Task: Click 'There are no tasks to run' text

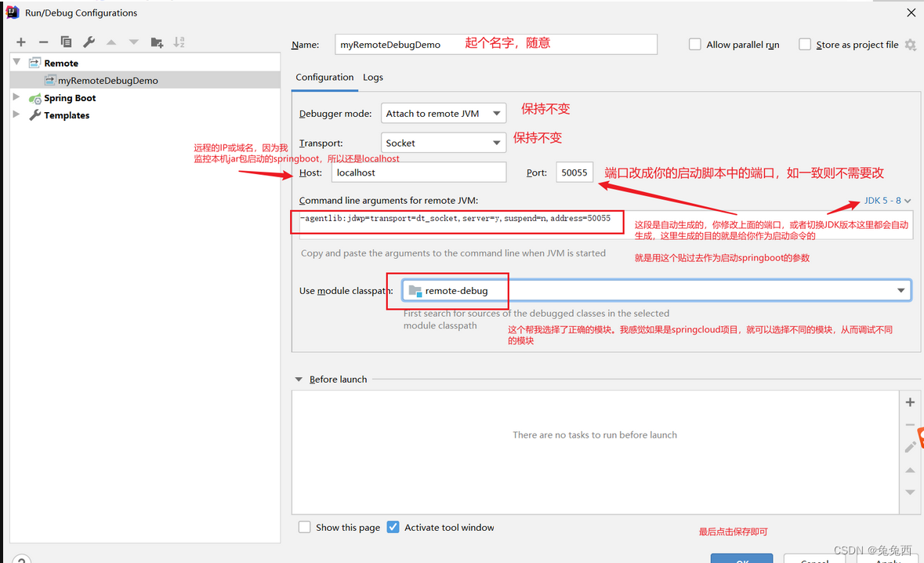Action: (x=595, y=434)
